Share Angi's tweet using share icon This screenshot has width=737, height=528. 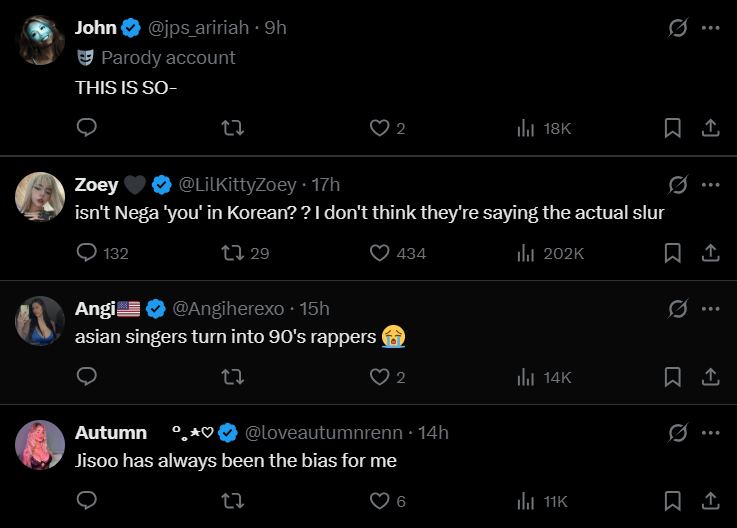709,377
